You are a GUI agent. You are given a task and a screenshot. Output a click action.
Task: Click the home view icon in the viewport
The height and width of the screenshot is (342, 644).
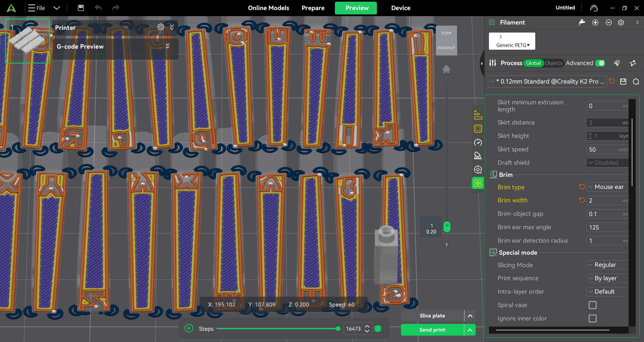tap(446, 69)
